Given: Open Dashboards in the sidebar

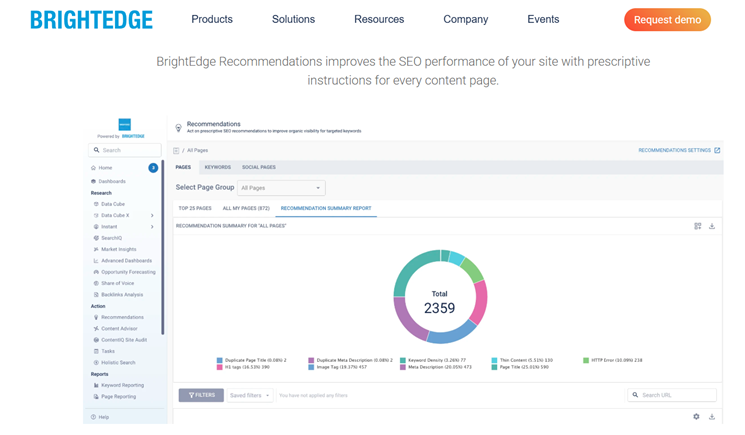Looking at the screenshot, I should coord(112,181).
